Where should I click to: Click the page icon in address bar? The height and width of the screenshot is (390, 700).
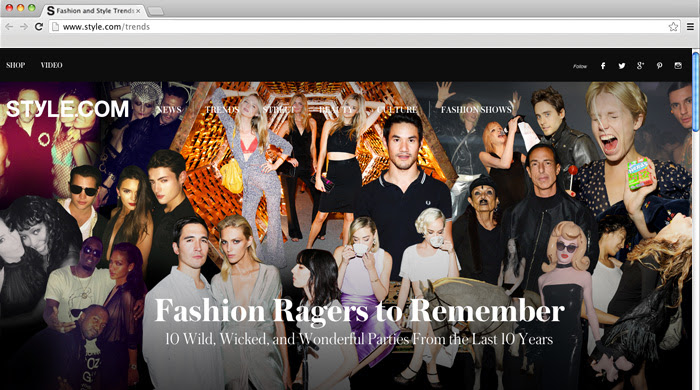click(55, 27)
